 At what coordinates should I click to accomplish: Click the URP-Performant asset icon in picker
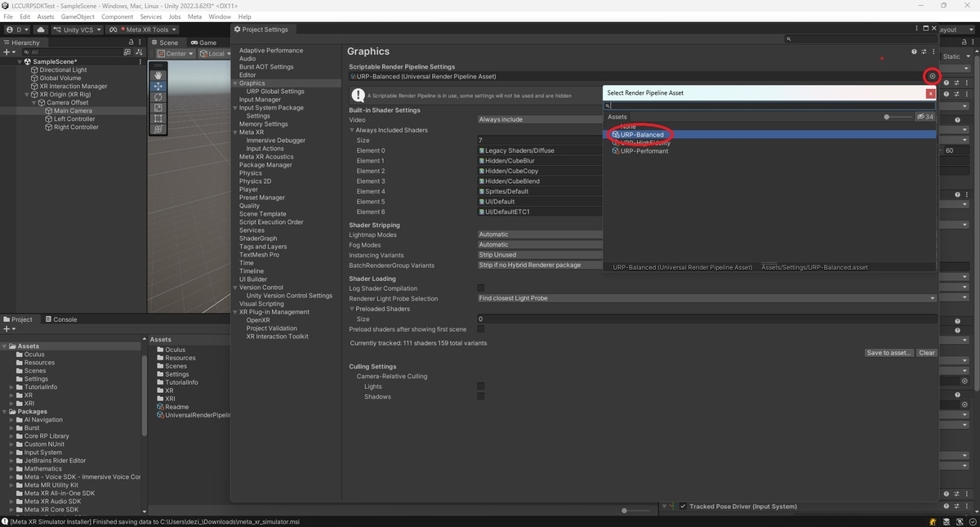(616, 151)
